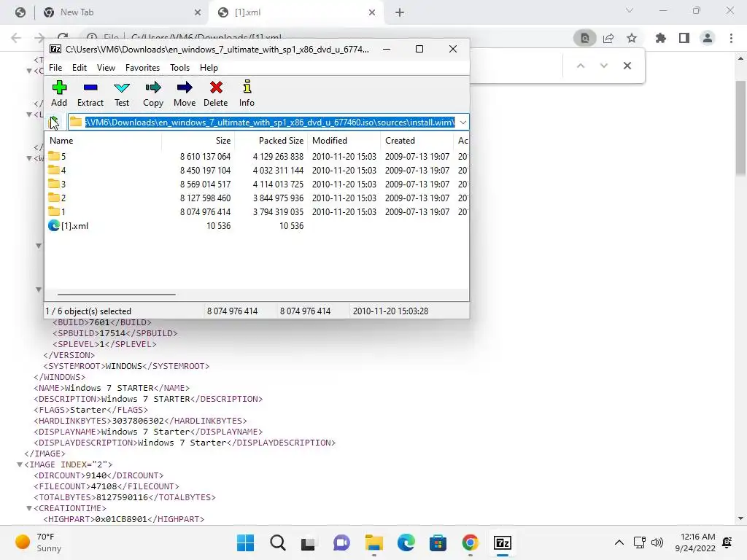The height and width of the screenshot is (560, 747).
Task: Open a new Chrome tab
Action: pos(400,12)
